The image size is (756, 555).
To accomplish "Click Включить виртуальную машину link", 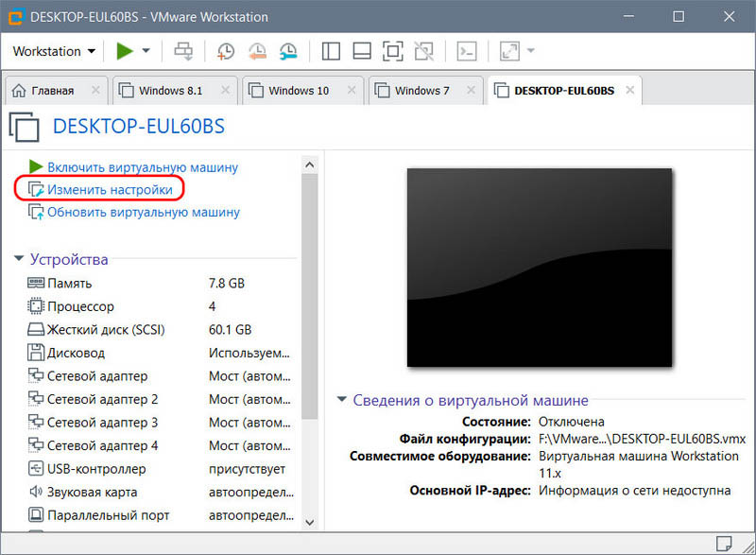I will pyautogui.click(x=143, y=167).
